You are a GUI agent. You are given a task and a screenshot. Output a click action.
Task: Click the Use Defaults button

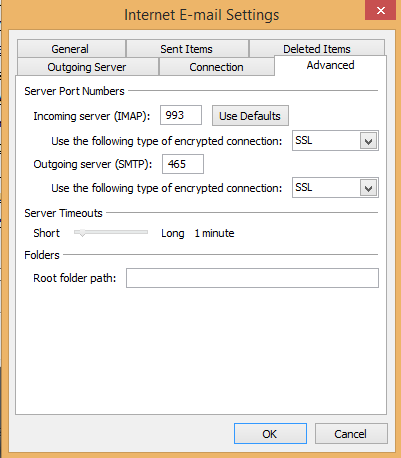click(x=250, y=116)
